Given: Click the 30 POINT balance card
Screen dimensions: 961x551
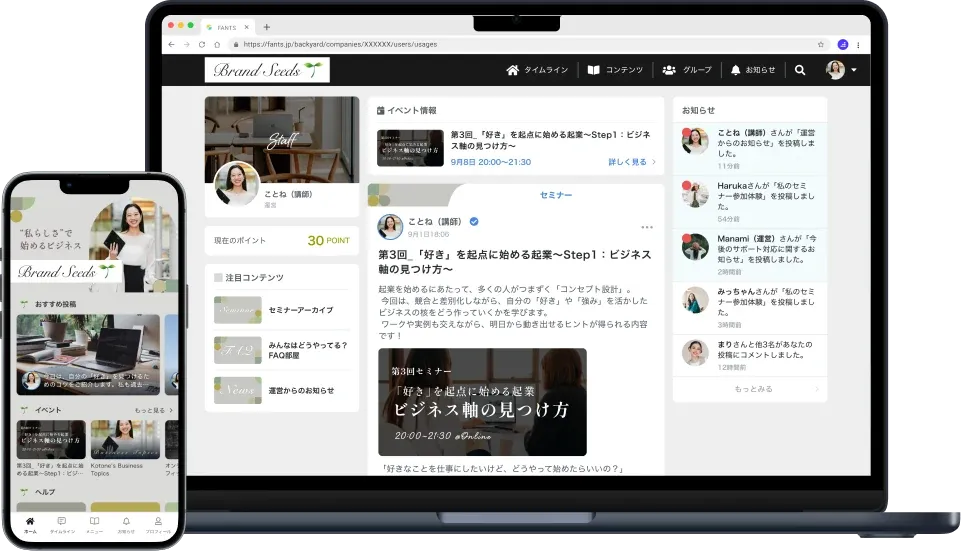Looking at the screenshot, I should [282, 240].
